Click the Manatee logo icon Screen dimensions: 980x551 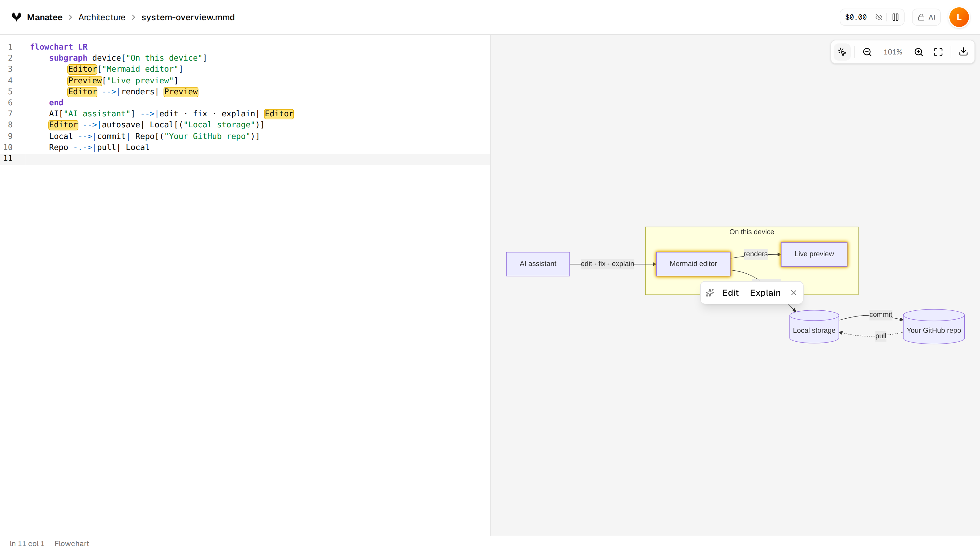click(16, 17)
